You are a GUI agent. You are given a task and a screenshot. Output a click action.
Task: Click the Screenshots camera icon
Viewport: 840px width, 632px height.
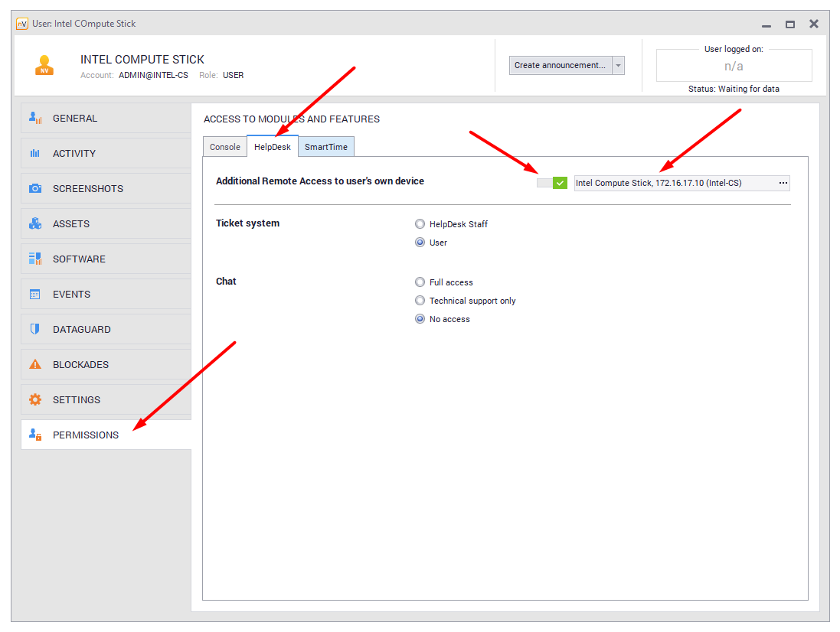(x=35, y=189)
